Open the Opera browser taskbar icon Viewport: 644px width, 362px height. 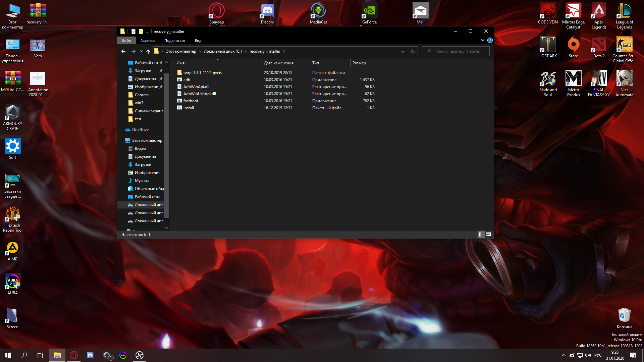(74, 355)
